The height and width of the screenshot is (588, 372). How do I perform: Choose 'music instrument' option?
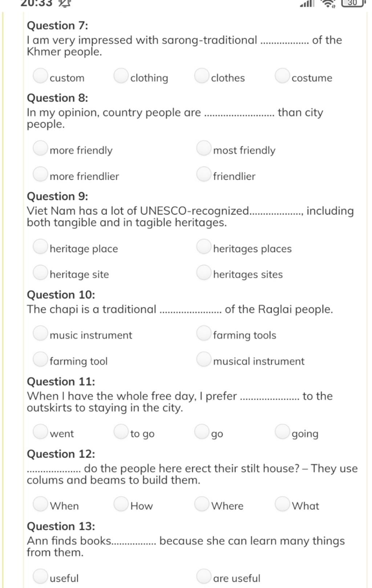click(40, 333)
